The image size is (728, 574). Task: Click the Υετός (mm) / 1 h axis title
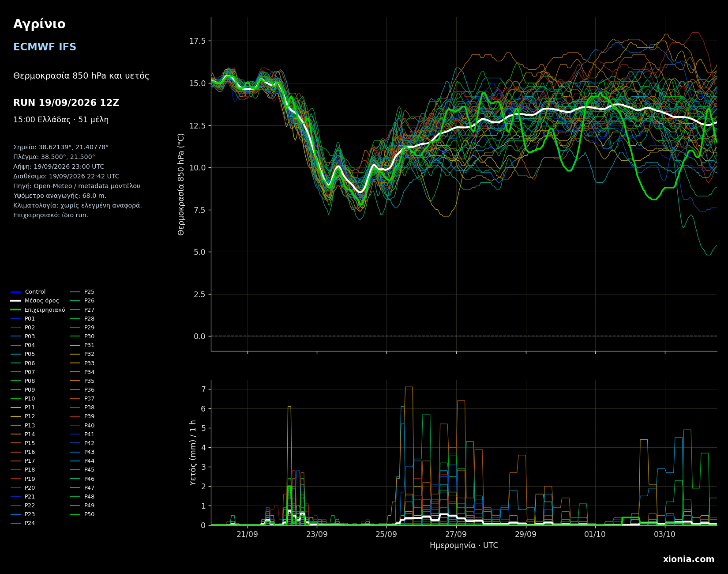193,453
